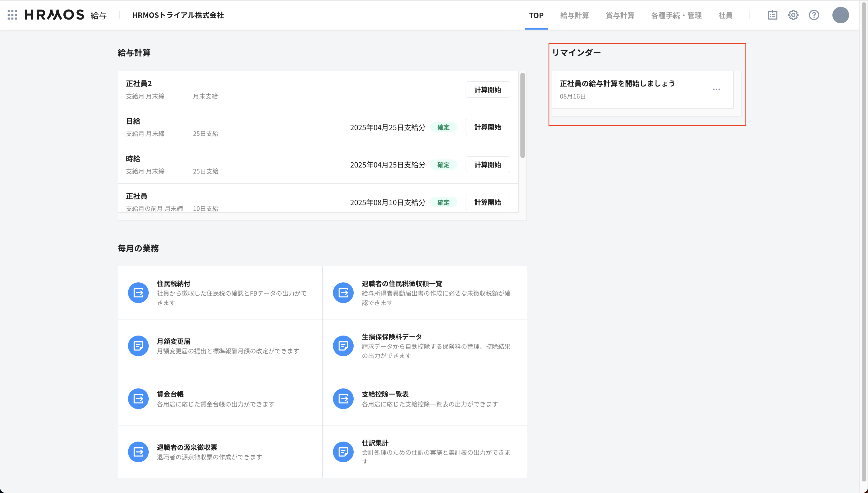Click the 賃金台帳 export icon
Image resolution: width=868 pixels, height=493 pixels.
click(138, 398)
